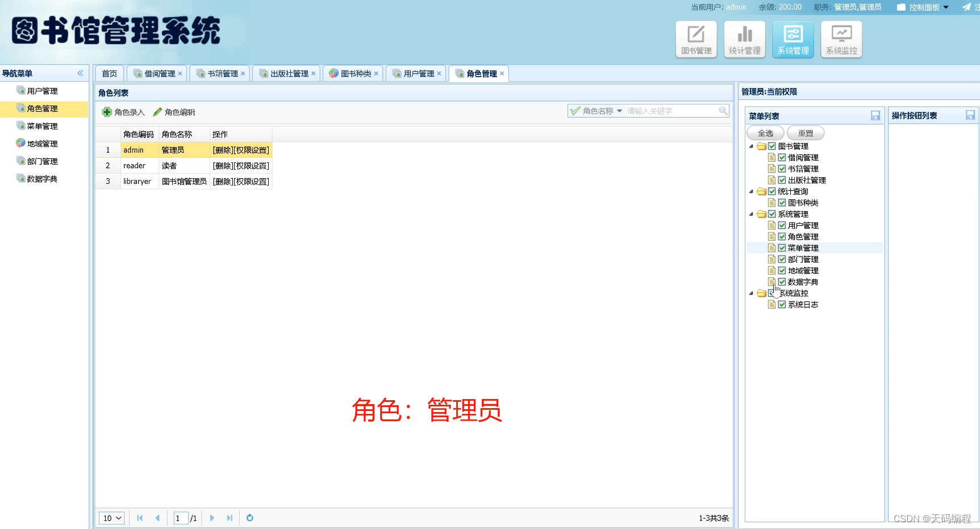Toggle the 菜单管理 checkbox in tree

click(x=782, y=248)
